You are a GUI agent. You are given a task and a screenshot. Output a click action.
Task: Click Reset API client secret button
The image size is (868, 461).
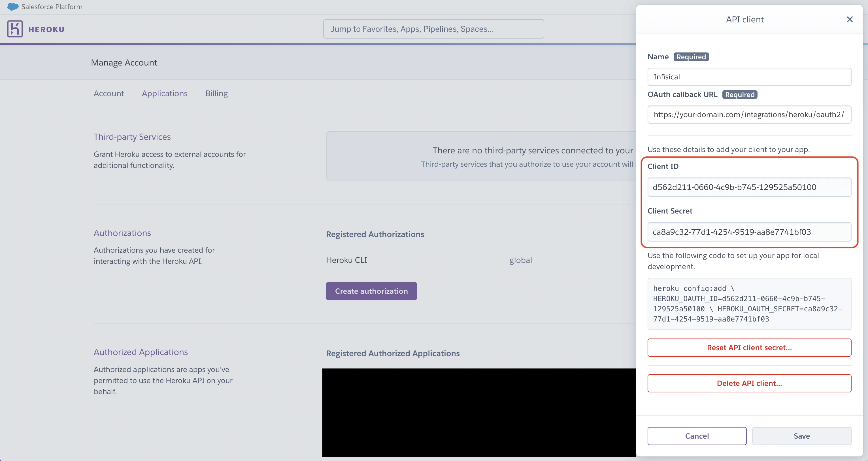[749, 348]
